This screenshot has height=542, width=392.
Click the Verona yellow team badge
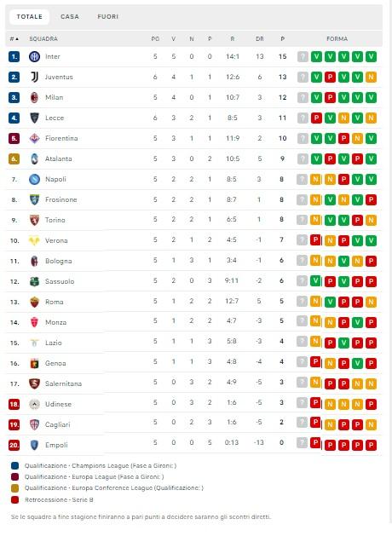tap(34, 240)
